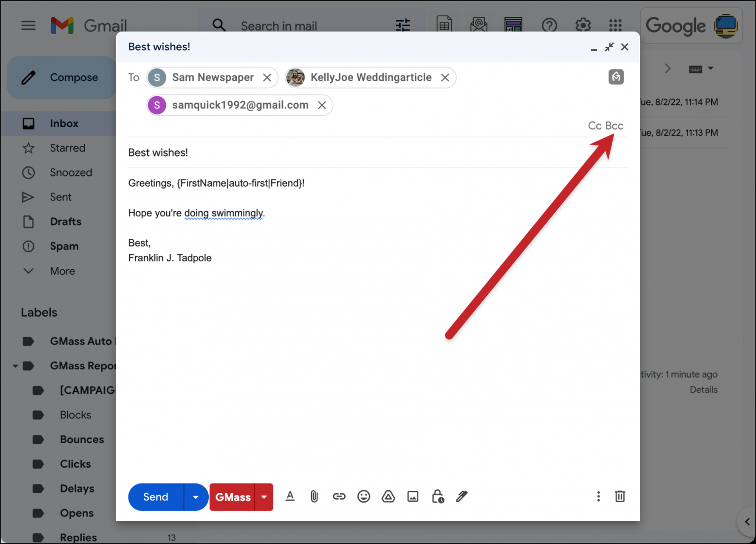Attach a file using the paperclip icon
Image resolution: width=756 pixels, height=544 pixels.
pos(314,496)
